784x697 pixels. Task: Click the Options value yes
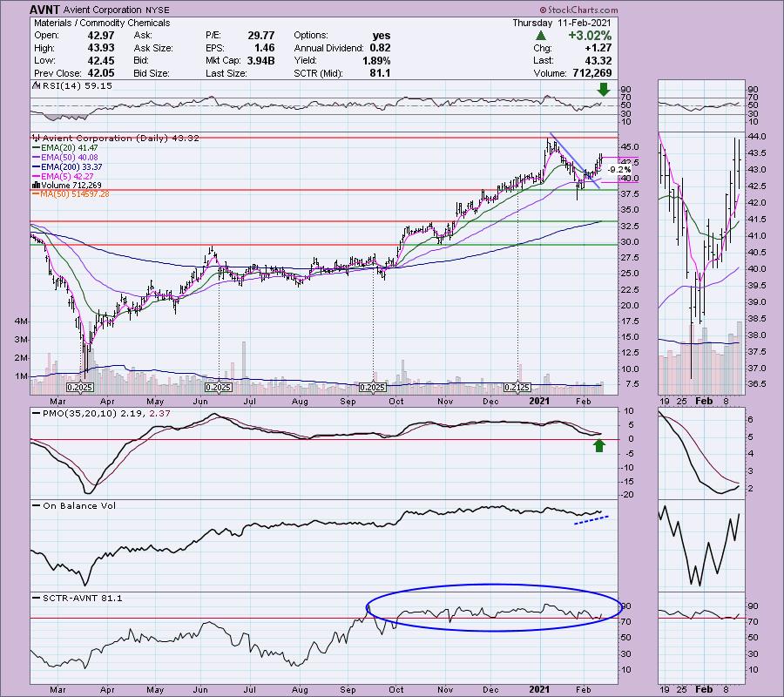coord(382,36)
